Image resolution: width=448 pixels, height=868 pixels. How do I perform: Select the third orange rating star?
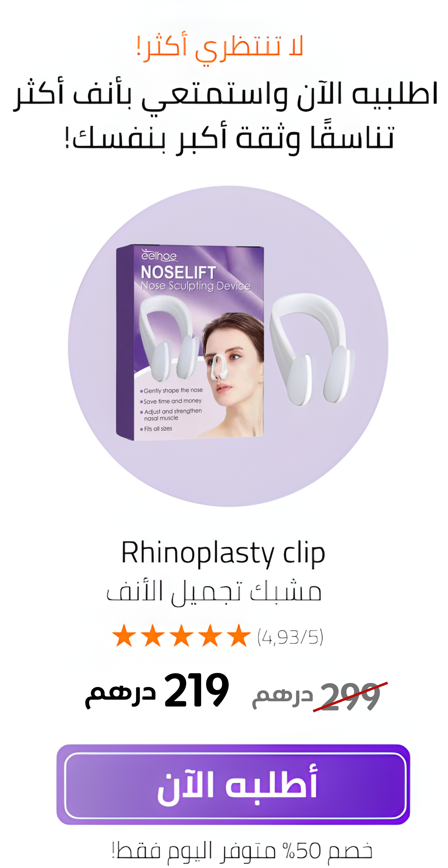tap(181, 636)
